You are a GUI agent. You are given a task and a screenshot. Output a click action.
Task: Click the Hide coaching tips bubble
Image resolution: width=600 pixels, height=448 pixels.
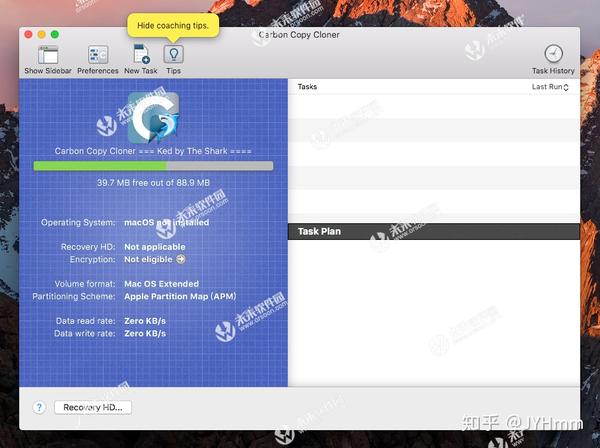[173, 26]
